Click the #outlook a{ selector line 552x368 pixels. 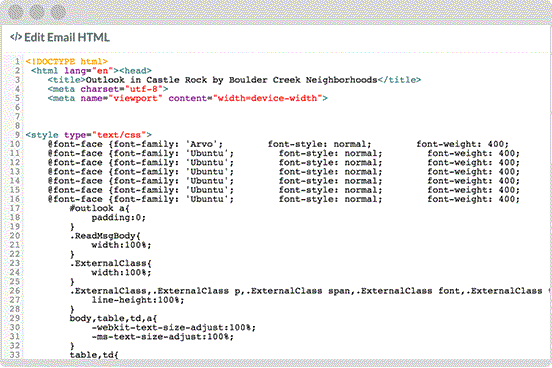(x=100, y=208)
